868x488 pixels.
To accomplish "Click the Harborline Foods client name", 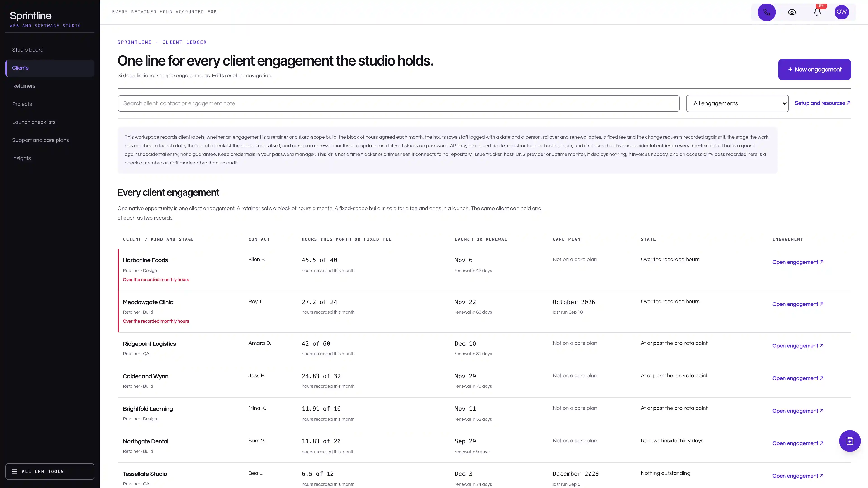I will point(145,260).
